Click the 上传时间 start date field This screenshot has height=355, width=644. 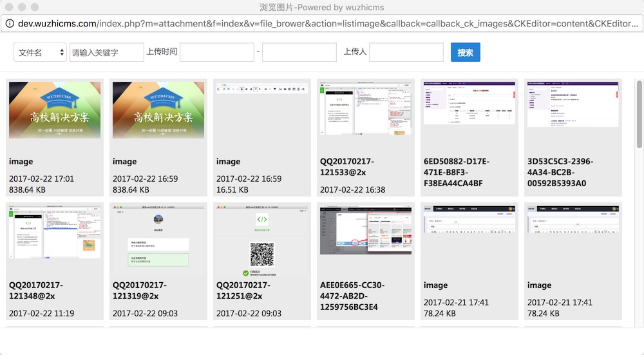(216, 53)
